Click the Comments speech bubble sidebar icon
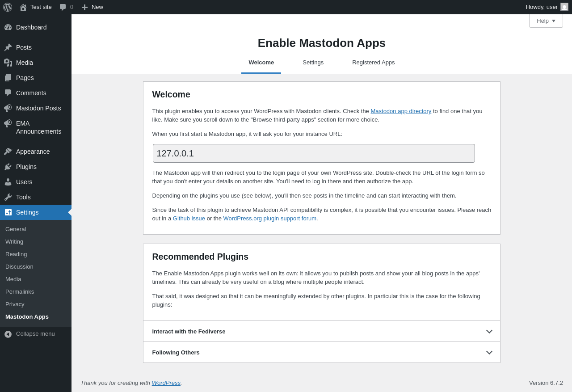The width and height of the screenshot is (572, 392). click(8, 93)
